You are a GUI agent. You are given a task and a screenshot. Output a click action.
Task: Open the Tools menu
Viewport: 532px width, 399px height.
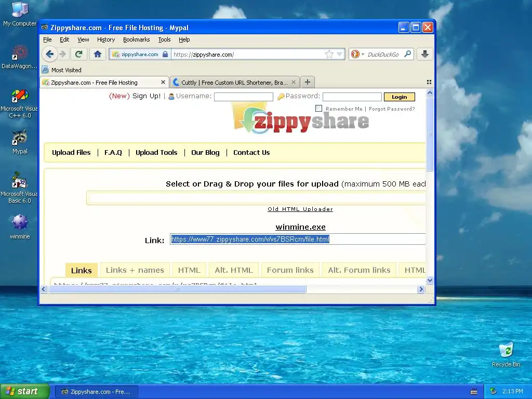[165, 39]
